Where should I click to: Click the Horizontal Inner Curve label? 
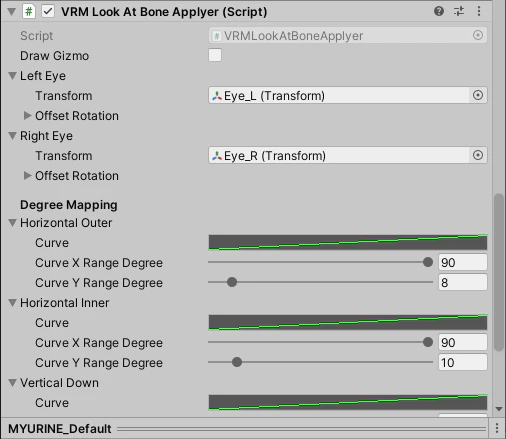52,323
